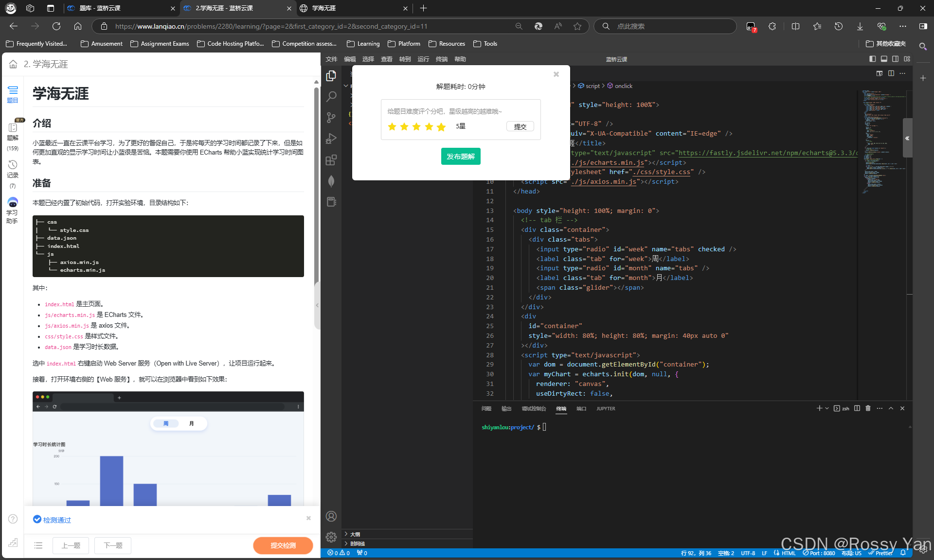Open the Run and Debug view
This screenshot has height=560, width=934.
(331, 139)
